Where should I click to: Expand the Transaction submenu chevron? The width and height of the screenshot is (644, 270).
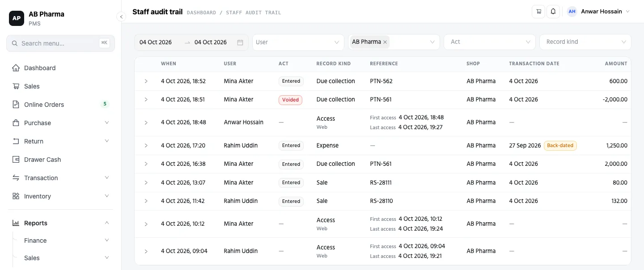coord(107,177)
